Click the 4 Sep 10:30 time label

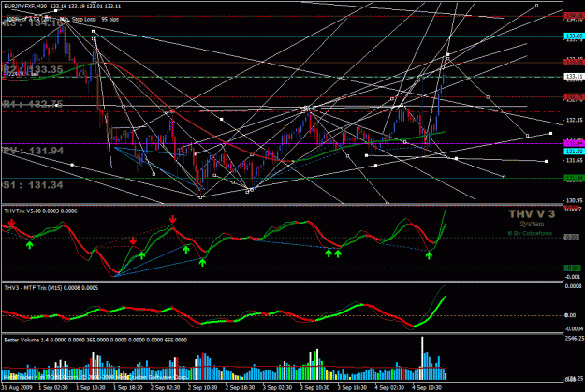pos(427,387)
